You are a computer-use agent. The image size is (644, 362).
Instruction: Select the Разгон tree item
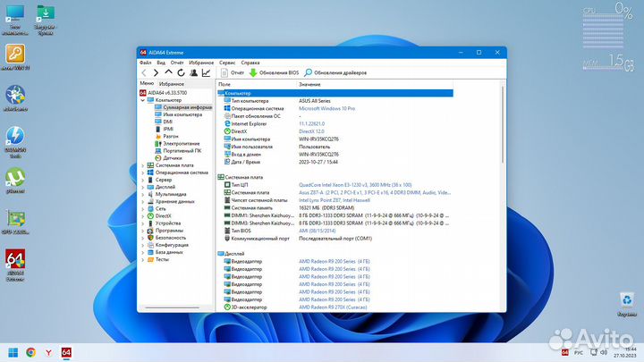pos(166,136)
